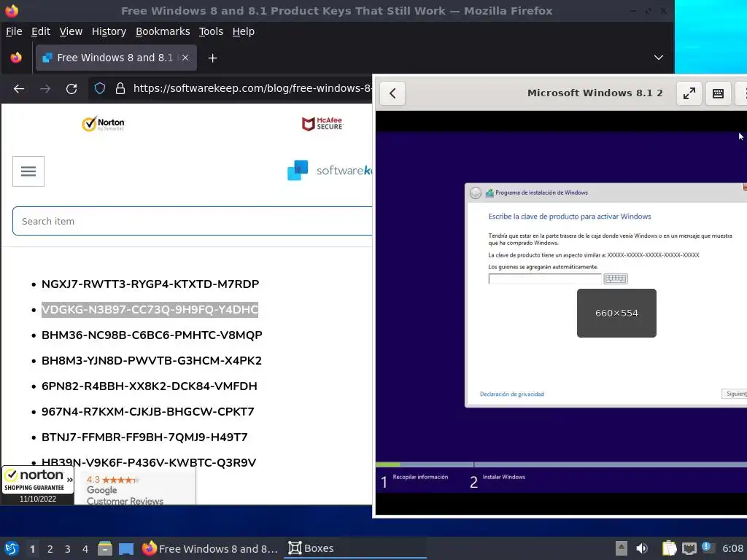Click the SoftwareKeep logo

329,171
